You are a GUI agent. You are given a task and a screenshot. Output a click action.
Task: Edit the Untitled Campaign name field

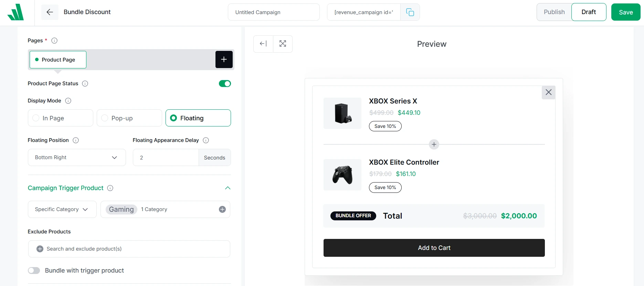[x=274, y=12]
